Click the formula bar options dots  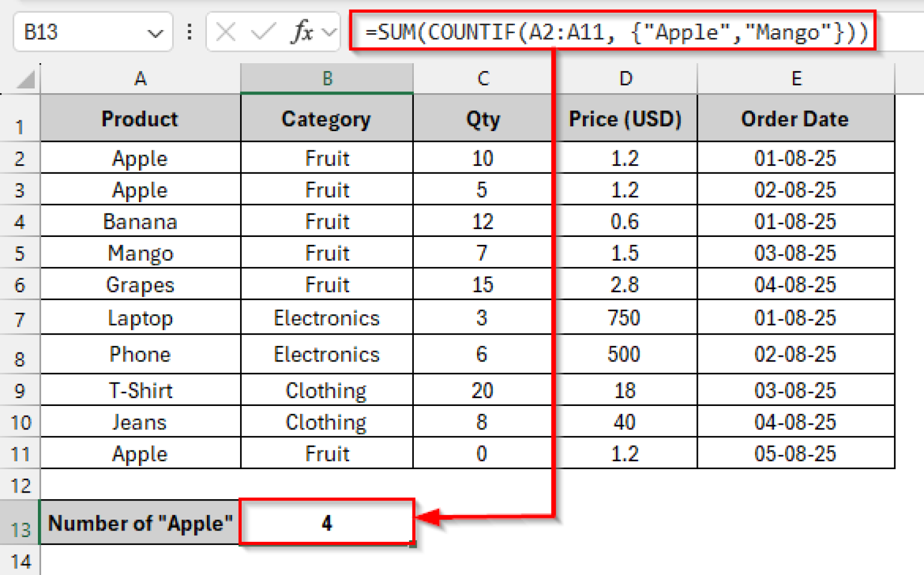point(189,32)
